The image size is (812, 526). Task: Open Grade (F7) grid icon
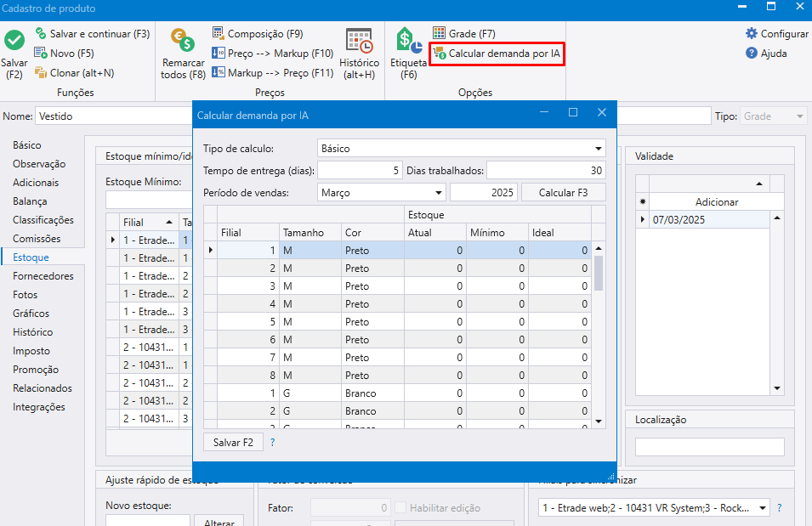439,34
